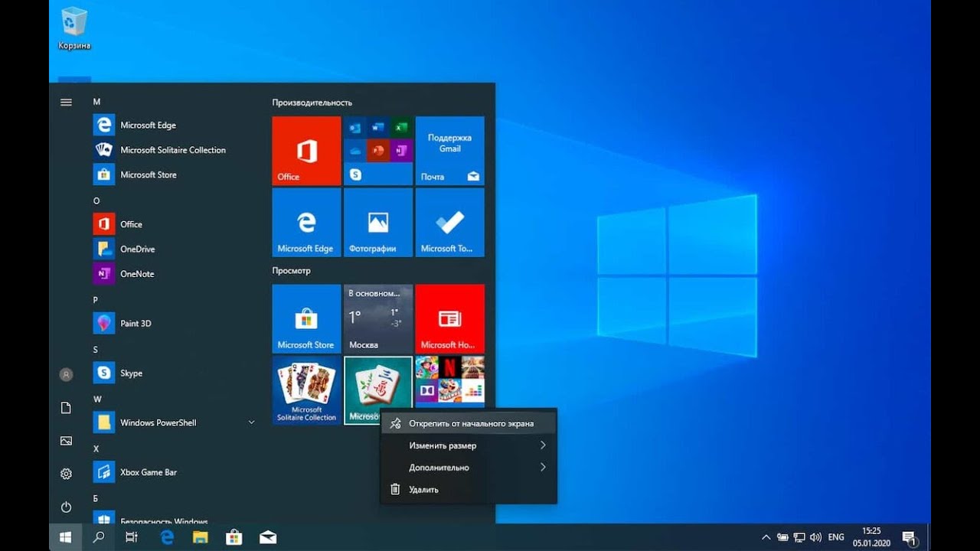Click the letter M section header
Screen dimensions: 980x551
[96, 102]
